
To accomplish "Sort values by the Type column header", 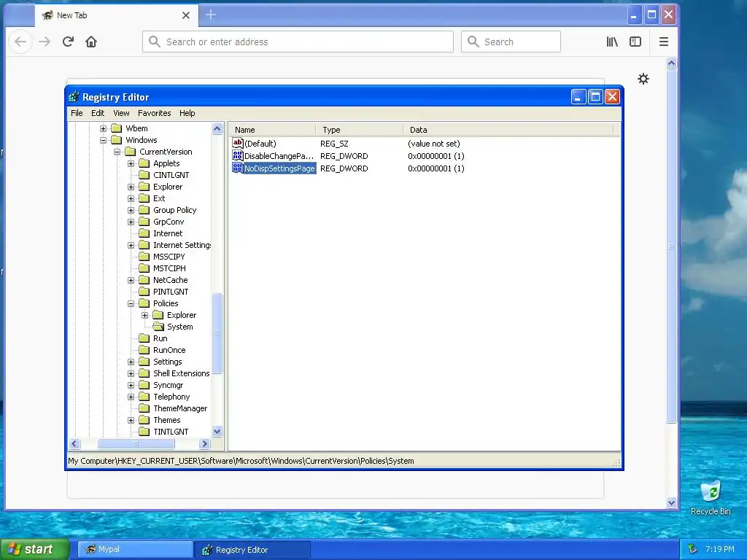I will tap(360, 130).
